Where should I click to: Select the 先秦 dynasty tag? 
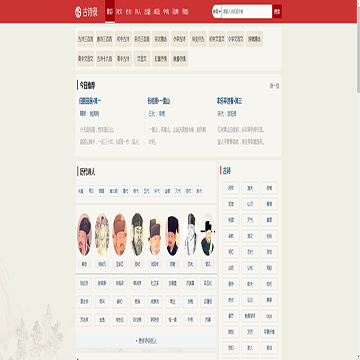click(81, 191)
